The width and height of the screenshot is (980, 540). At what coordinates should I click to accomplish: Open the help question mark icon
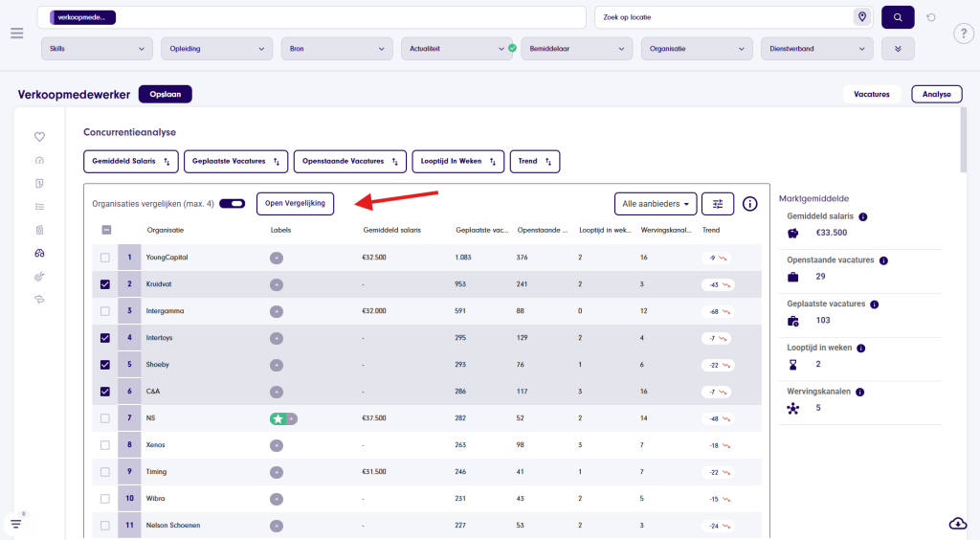click(x=964, y=34)
